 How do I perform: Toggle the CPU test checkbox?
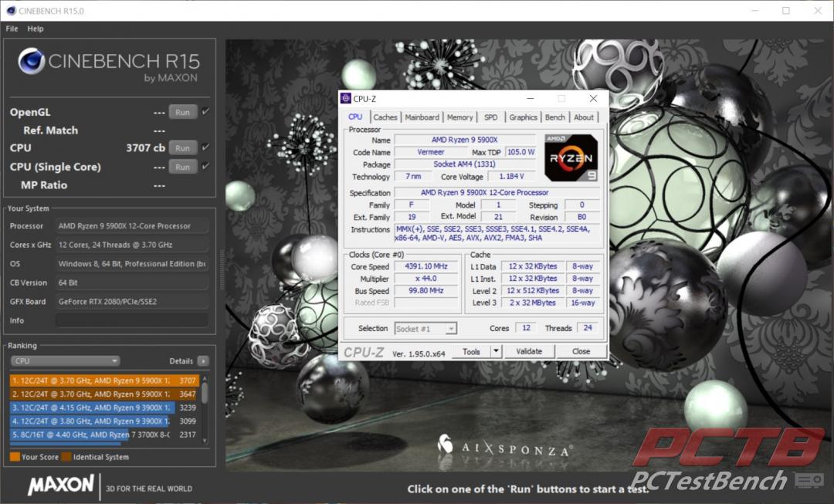(205, 147)
